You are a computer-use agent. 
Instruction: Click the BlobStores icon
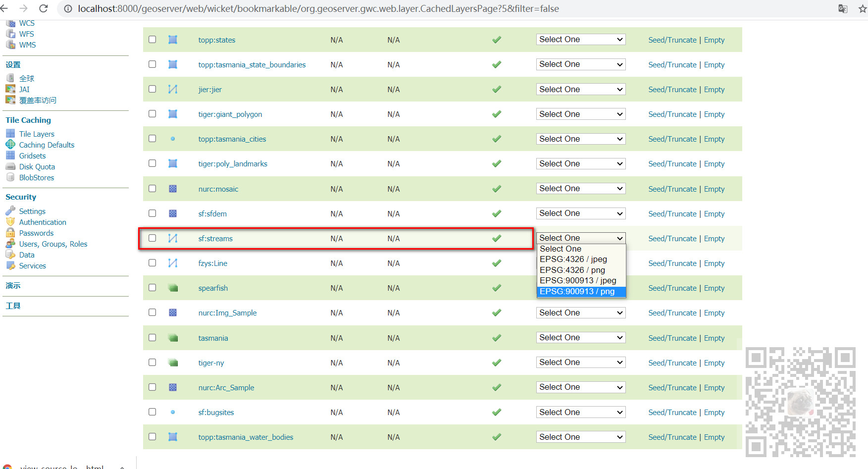(10, 177)
